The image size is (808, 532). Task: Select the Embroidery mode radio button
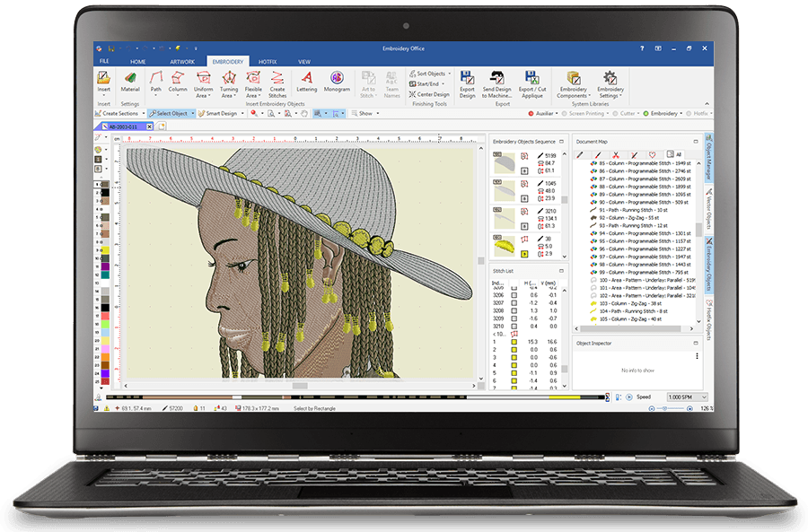coord(647,114)
